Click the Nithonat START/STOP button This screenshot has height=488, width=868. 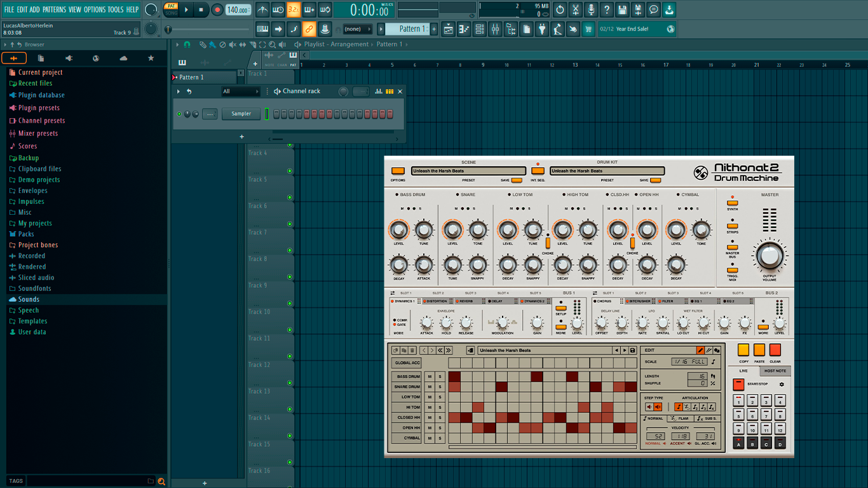point(738,384)
